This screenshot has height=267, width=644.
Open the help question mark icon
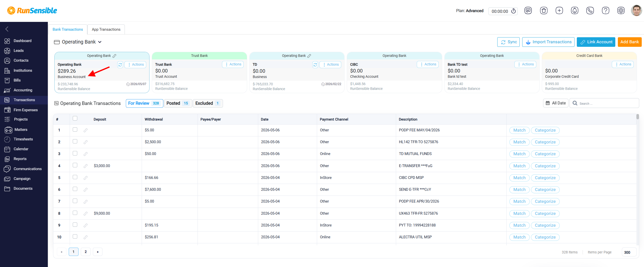[x=605, y=11]
